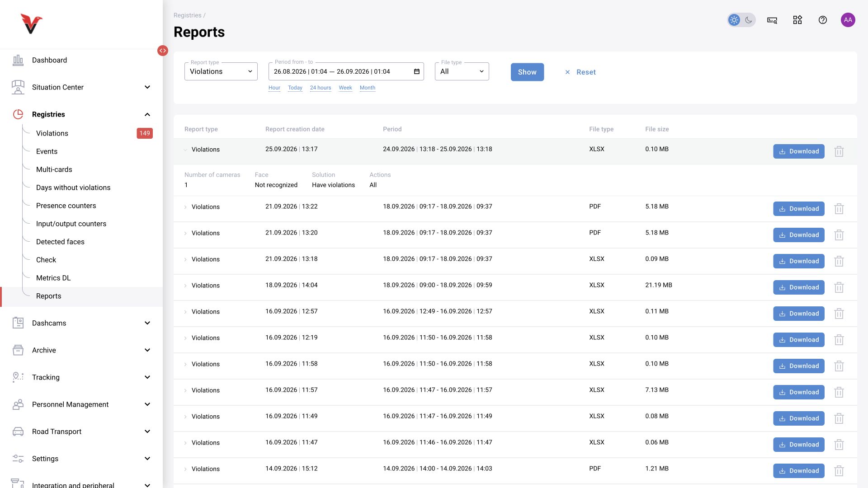Switch to dark theme with the moon toggle
This screenshot has width=868, height=488.
tap(749, 20)
